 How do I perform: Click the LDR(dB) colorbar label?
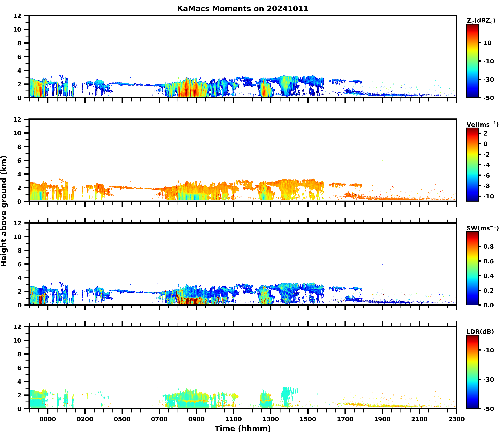[480, 332]
